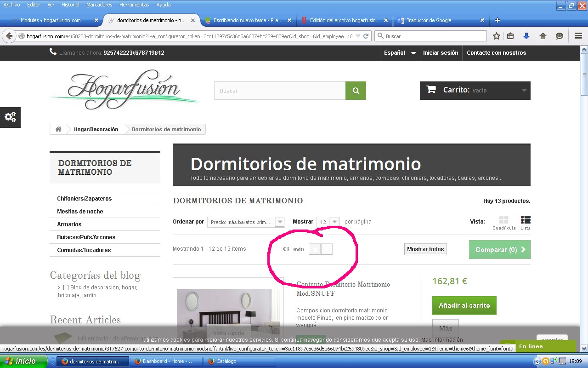The height and width of the screenshot is (368, 588).
Task: Open the Firefox hamburger menu
Action: tap(578, 36)
